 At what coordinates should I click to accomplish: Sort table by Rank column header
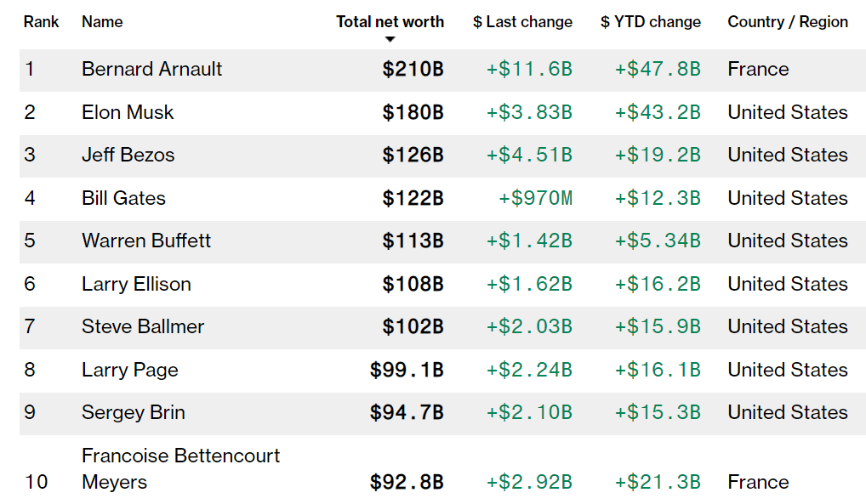pos(41,22)
